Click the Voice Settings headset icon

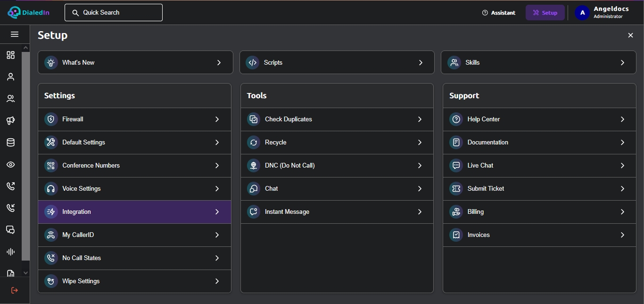point(51,189)
